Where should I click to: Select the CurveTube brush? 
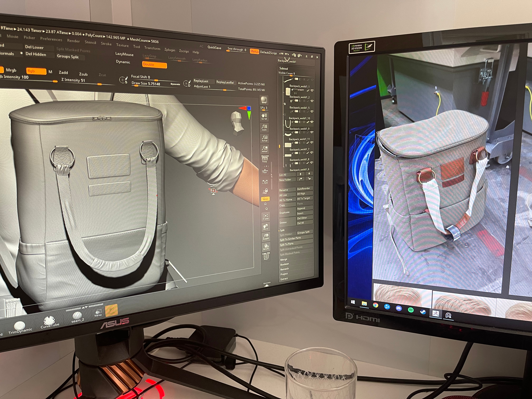pos(50,322)
